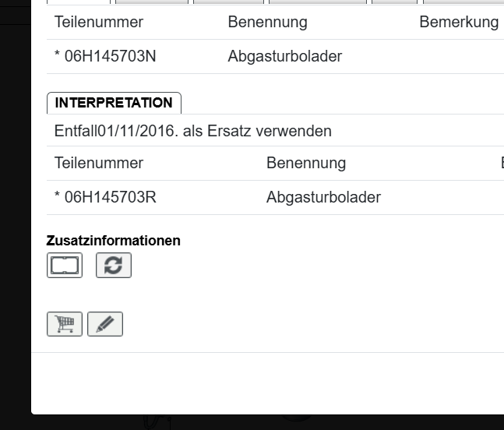The width and height of the screenshot is (504, 430).
Task: Click the frame icon under Zusatzinformationen
Action: [x=65, y=265]
